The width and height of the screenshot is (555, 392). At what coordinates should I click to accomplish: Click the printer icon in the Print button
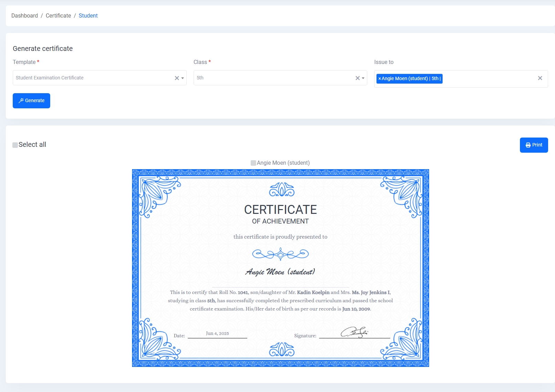tap(527, 145)
